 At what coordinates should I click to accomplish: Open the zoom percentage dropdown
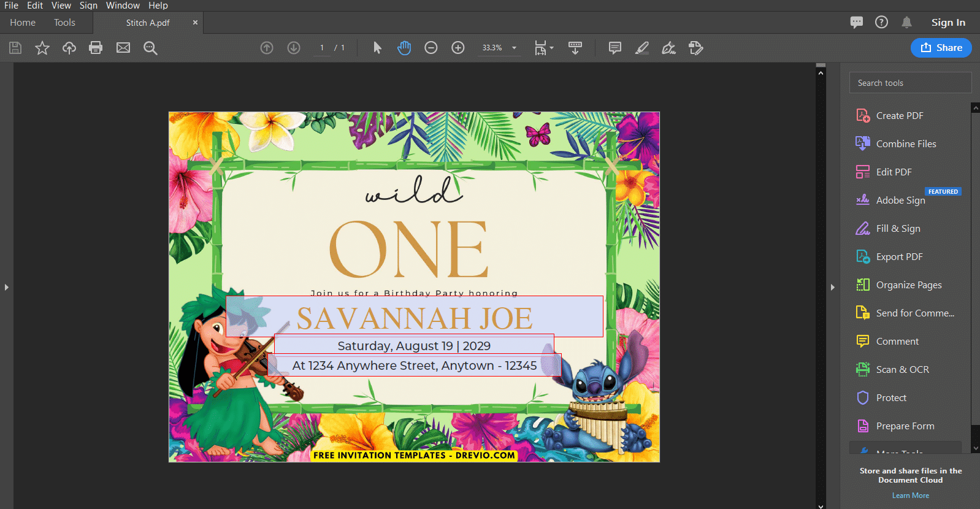514,48
